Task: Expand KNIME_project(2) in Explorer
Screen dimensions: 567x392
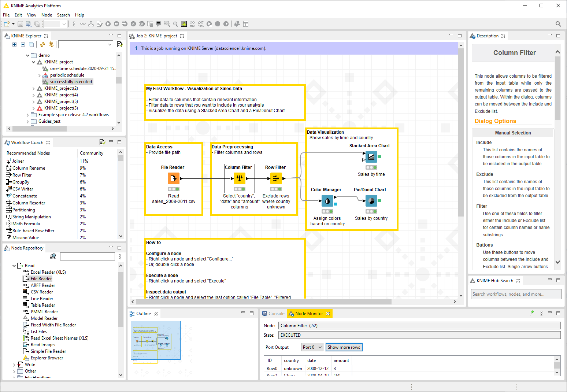Action: (34, 88)
